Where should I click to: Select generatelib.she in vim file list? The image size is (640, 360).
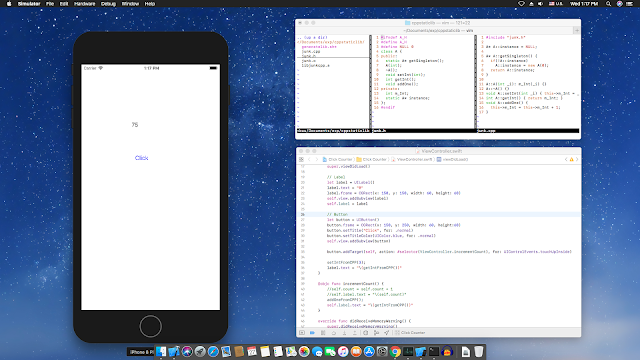coord(319,47)
